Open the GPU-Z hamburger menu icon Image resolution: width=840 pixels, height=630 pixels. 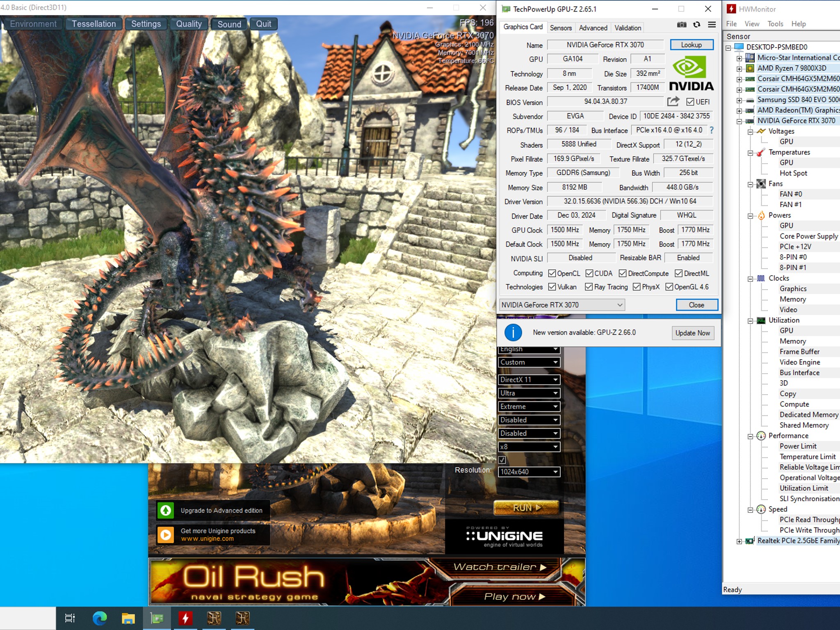pyautogui.click(x=712, y=25)
